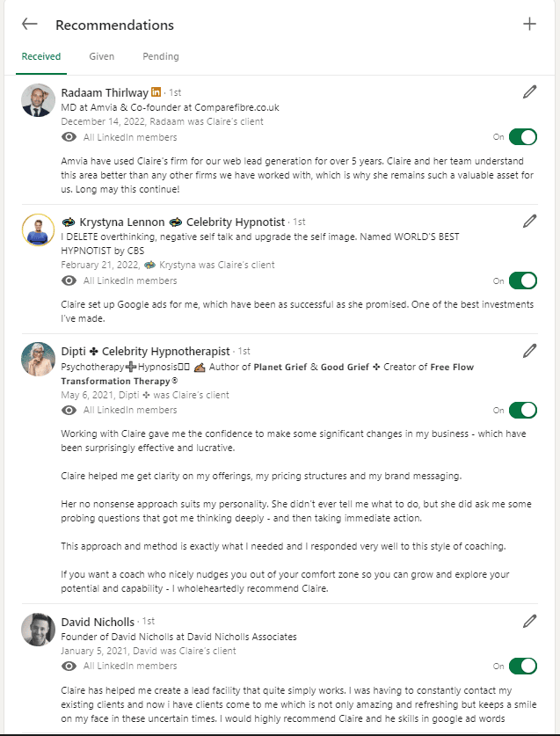Click pencil icon for Krystyna Lennon's recommendation
The height and width of the screenshot is (736, 560).
(x=529, y=221)
